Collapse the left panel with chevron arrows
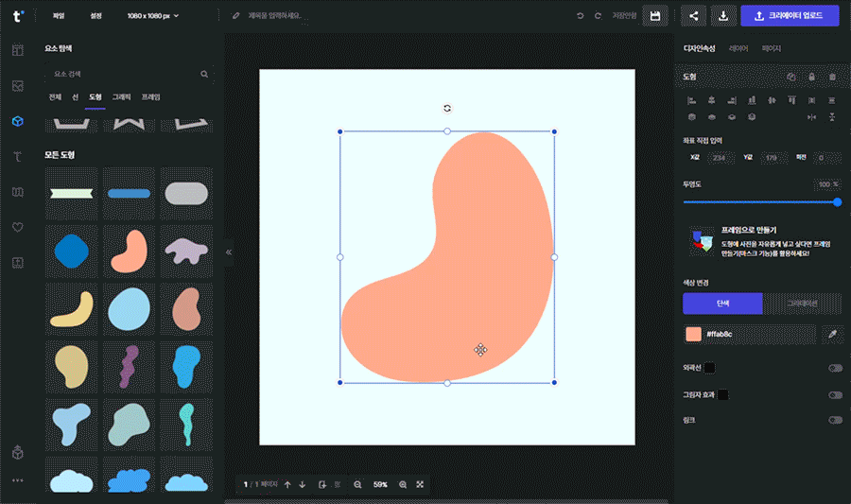 pos(228,252)
